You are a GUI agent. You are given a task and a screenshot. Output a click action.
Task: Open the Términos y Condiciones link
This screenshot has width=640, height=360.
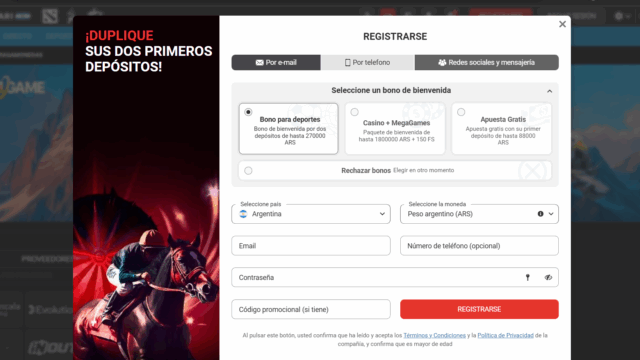(x=434, y=336)
